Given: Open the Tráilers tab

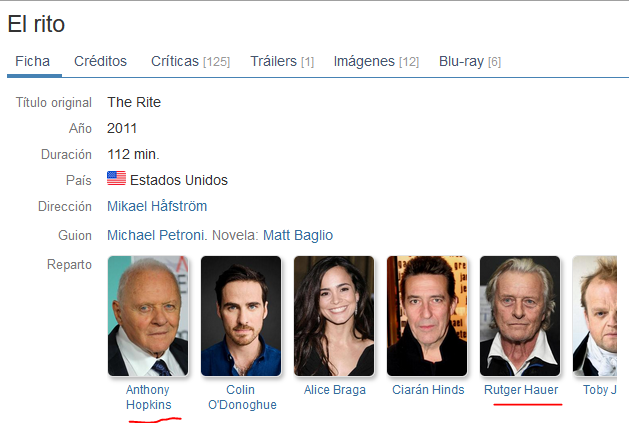Looking at the screenshot, I should point(281,61).
